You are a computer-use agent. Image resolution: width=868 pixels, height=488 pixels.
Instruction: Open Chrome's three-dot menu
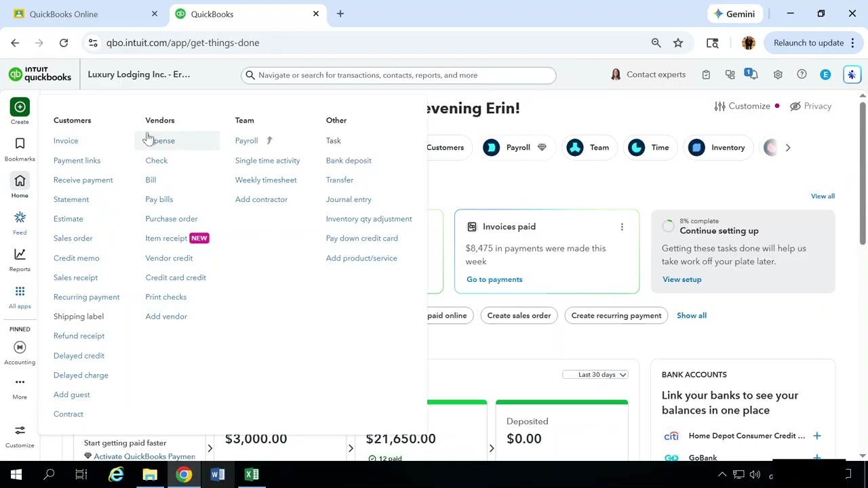[852, 43]
